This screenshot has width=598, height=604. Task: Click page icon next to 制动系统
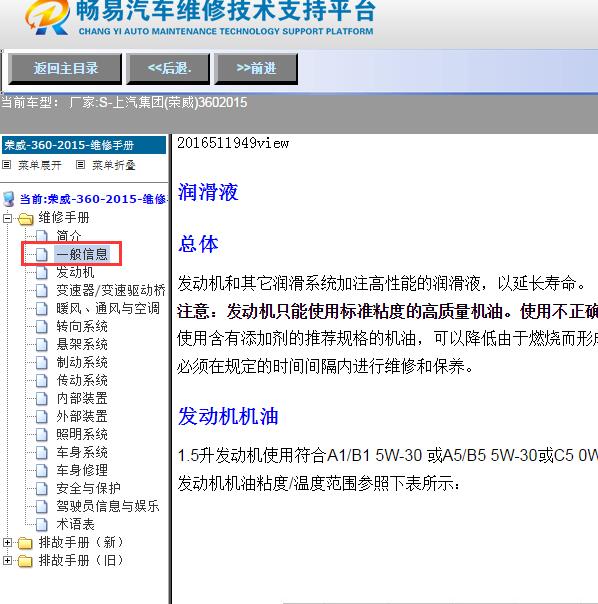[42, 362]
